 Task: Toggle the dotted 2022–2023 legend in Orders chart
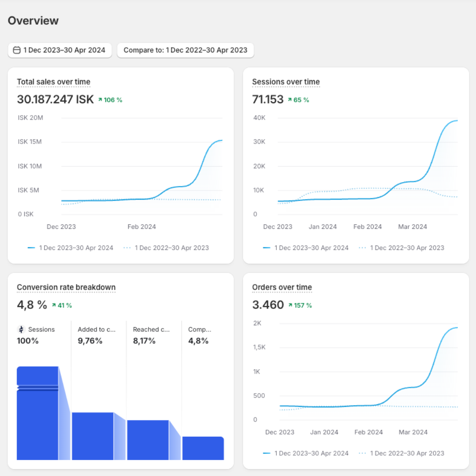pos(402,453)
